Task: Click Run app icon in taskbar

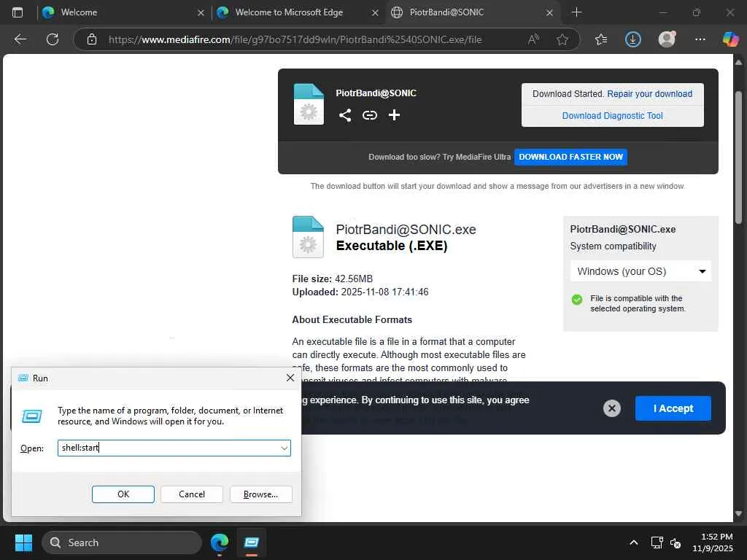Action: [x=252, y=542]
